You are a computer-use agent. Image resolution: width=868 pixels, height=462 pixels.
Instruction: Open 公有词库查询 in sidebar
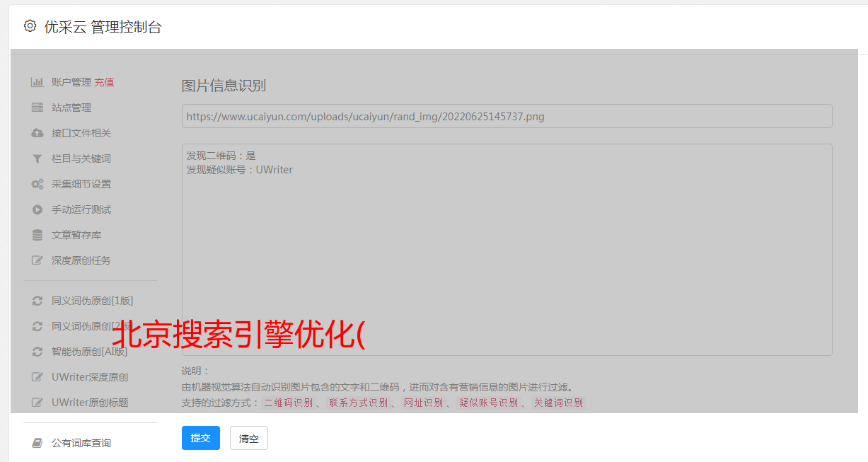click(81, 443)
